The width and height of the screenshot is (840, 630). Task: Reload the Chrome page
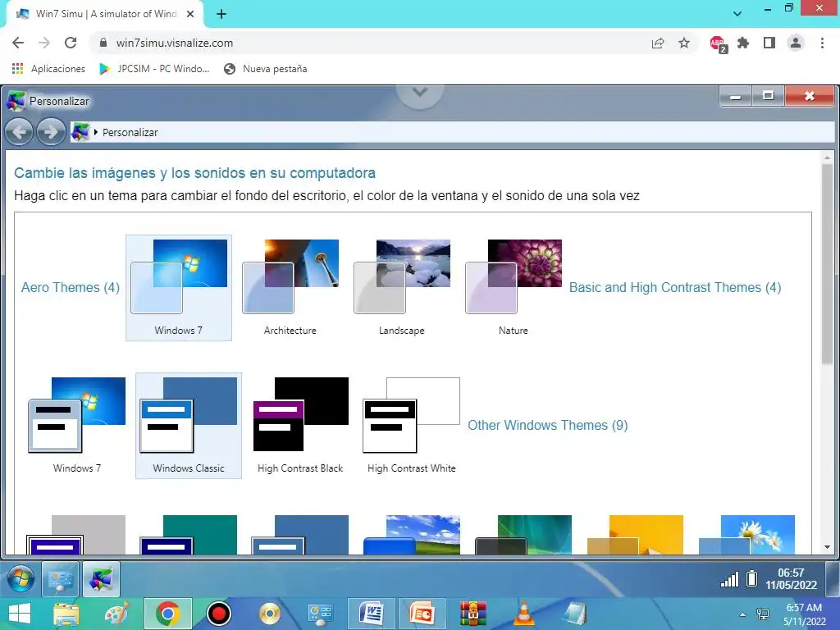pos(71,43)
